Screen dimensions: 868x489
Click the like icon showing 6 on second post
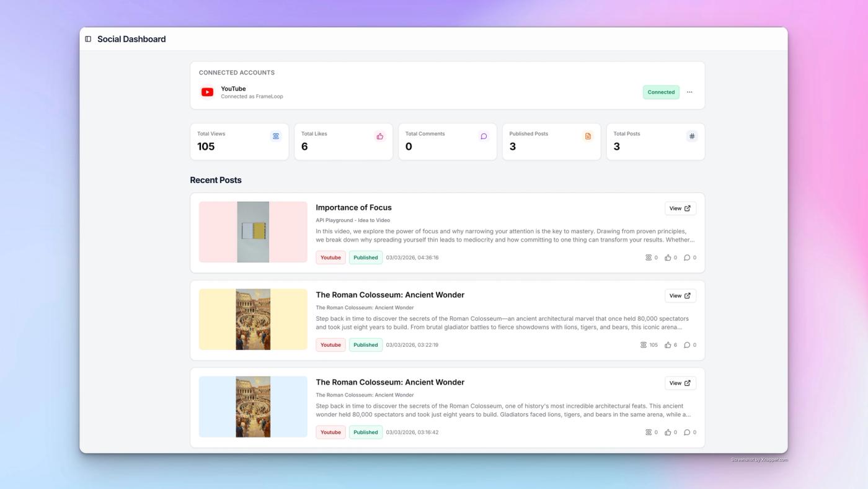tap(668, 344)
